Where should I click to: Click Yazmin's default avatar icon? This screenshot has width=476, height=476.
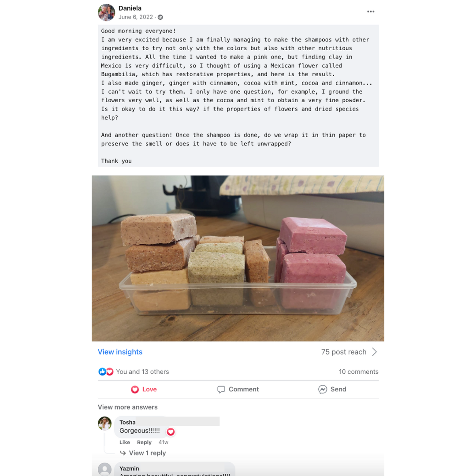(x=105, y=469)
